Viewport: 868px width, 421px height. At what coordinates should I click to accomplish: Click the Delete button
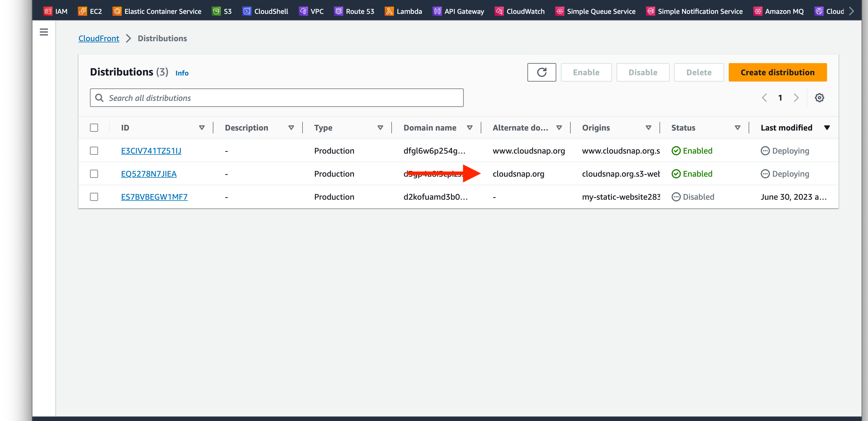pos(699,72)
